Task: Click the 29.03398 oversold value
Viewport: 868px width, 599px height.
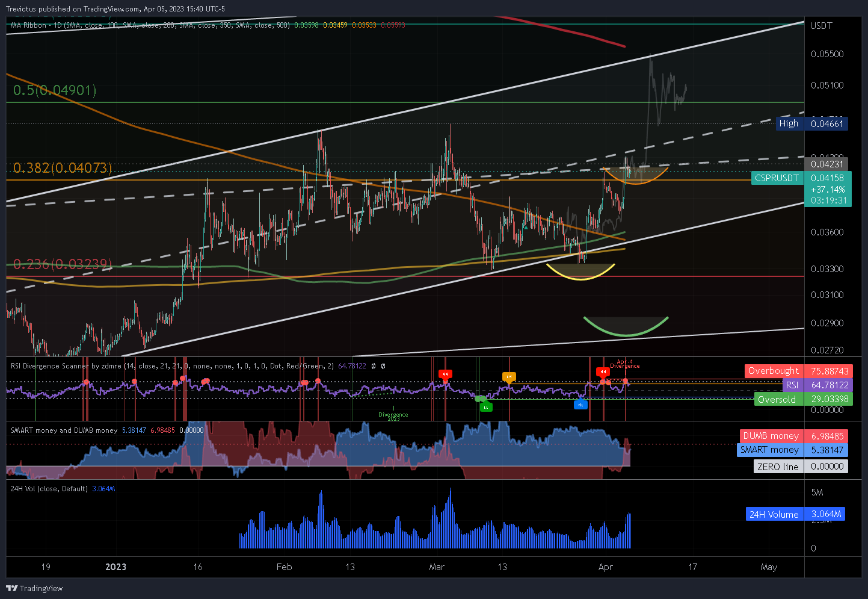Action: coord(828,400)
